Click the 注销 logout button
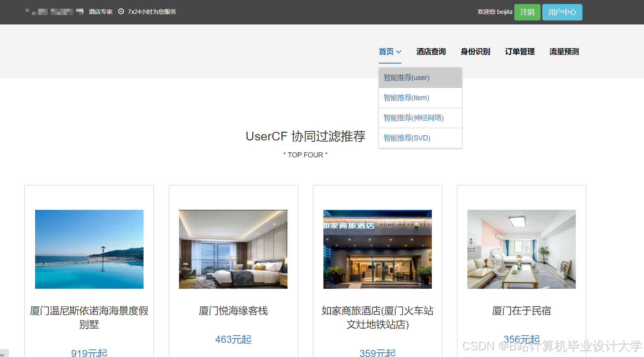The height and width of the screenshot is (357, 644). 527,12
